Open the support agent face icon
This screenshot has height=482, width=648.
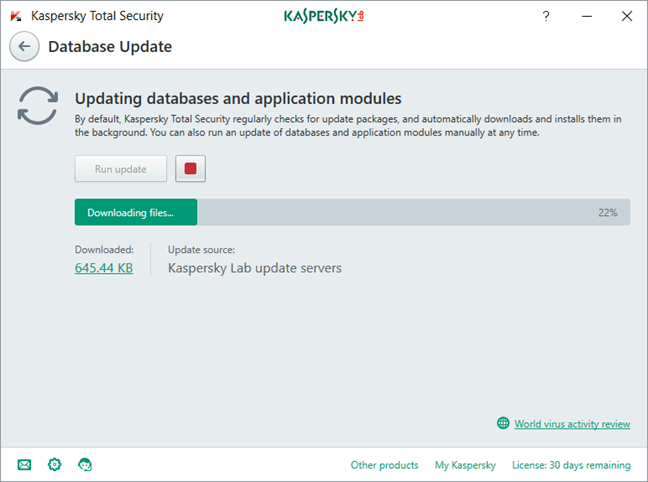(85, 465)
